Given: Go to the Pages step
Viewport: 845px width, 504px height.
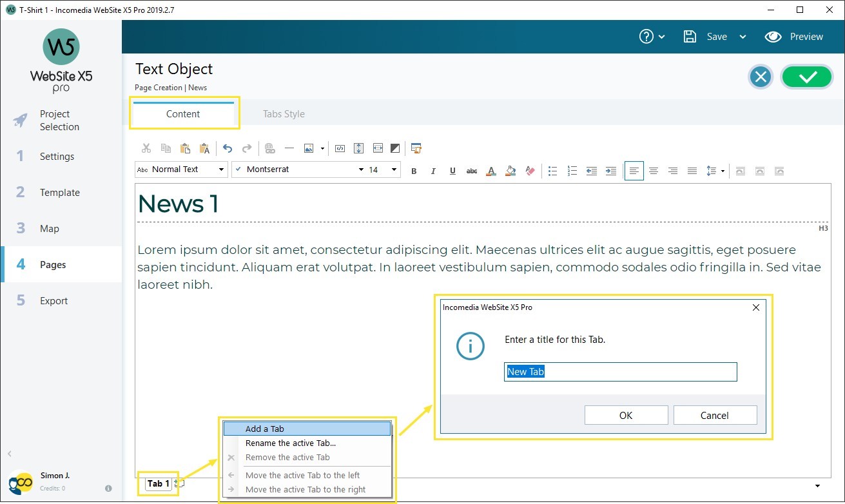Looking at the screenshot, I should (61, 264).
